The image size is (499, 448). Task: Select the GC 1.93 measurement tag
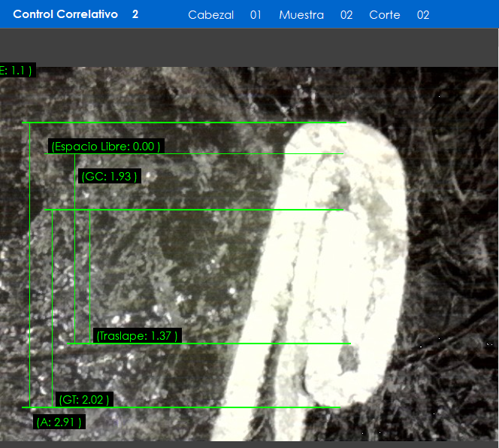point(110,177)
